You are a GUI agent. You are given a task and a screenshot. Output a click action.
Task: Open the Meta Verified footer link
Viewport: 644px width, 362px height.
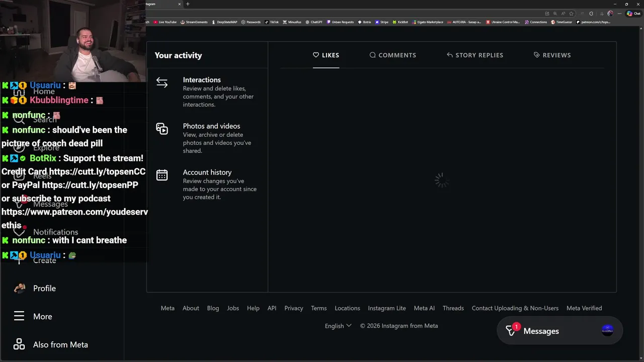(x=584, y=308)
